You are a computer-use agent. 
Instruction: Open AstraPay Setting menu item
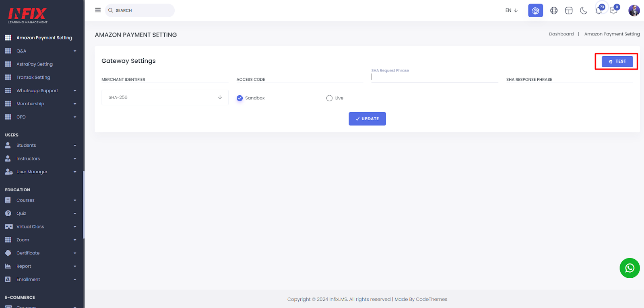pyautogui.click(x=35, y=64)
